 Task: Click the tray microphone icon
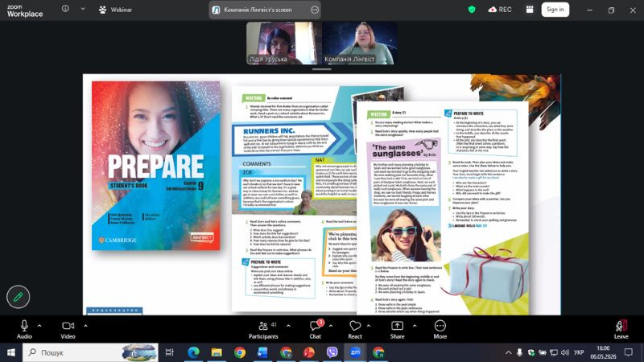pos(519,352)
